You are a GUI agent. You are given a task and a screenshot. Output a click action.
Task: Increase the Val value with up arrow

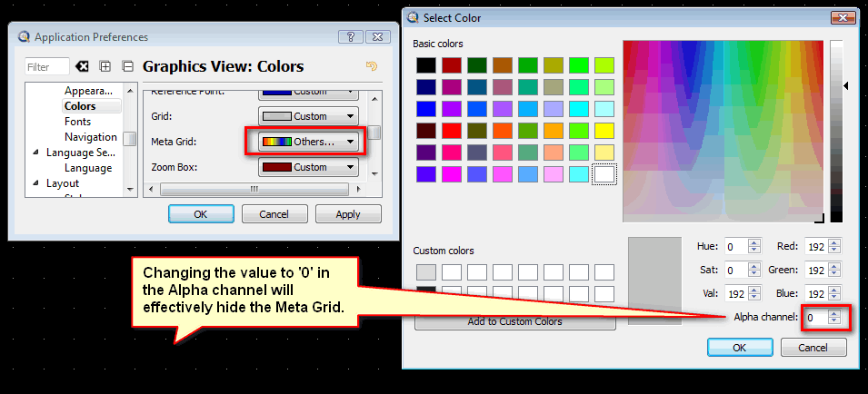[x=754, y=291]
